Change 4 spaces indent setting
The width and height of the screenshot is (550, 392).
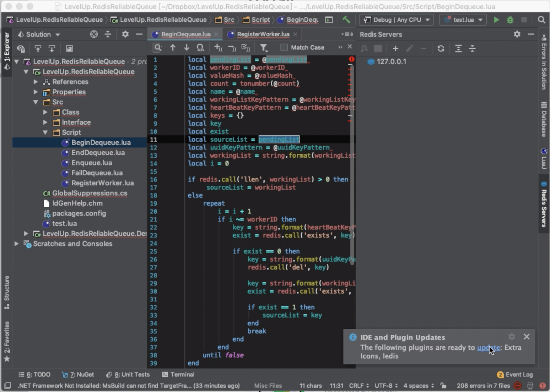point(419,386)
